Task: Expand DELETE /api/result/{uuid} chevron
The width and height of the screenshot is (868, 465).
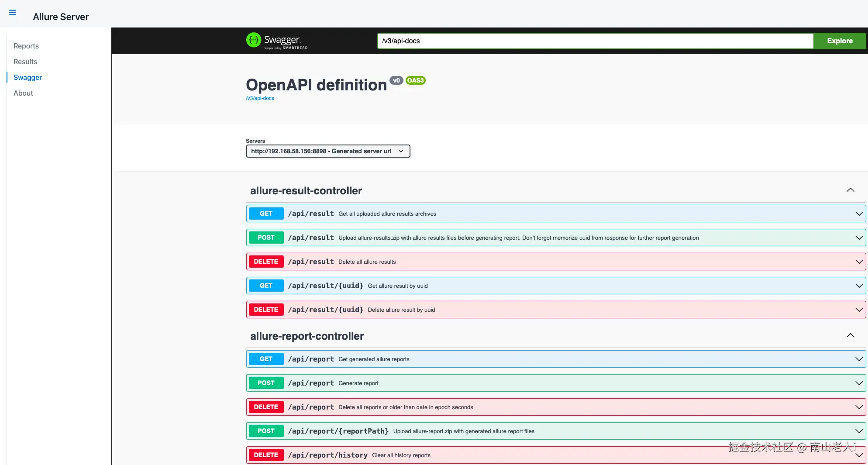Action: pos(859,310)
